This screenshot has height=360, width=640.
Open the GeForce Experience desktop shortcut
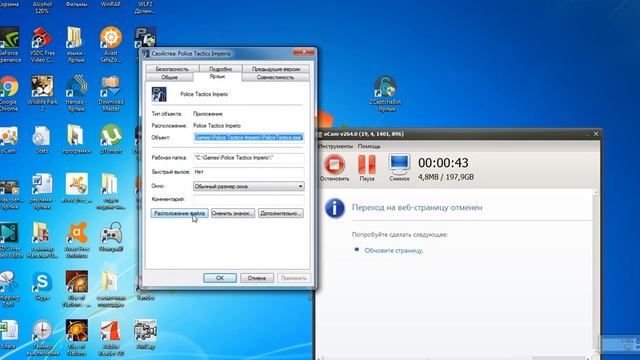tap(9, 44)
